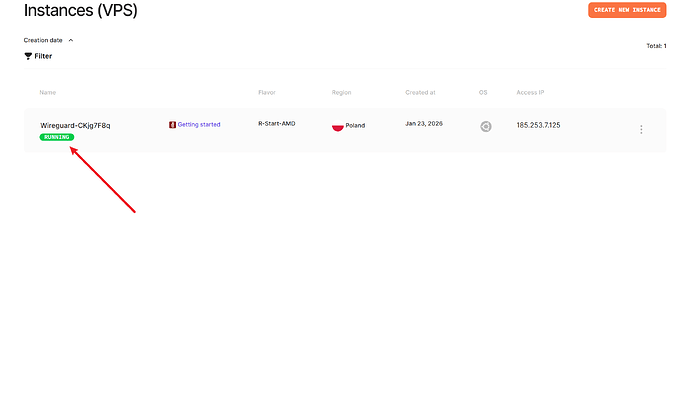Image resolution: width=690 pixels, height=414 pixels.
Task: Click the Getting started book icon
Action: point(172,125)
